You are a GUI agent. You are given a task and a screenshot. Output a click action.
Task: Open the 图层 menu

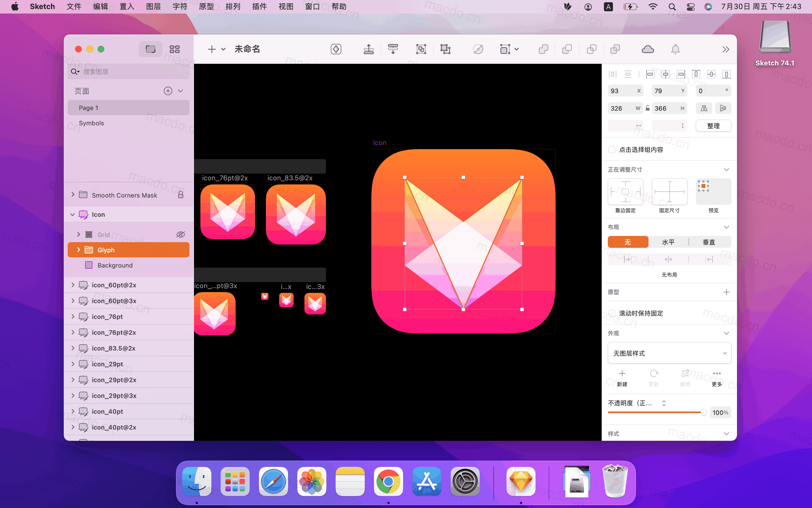pos(153,7)
